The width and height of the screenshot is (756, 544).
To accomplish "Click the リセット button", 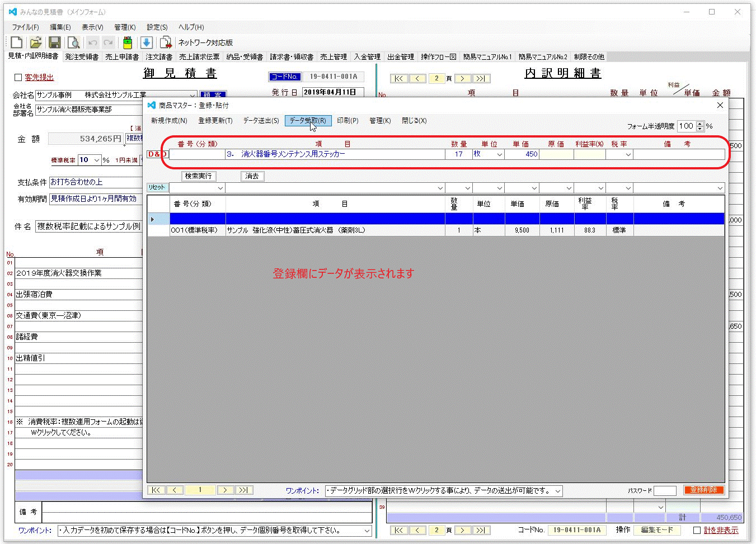I will [157, 188].
